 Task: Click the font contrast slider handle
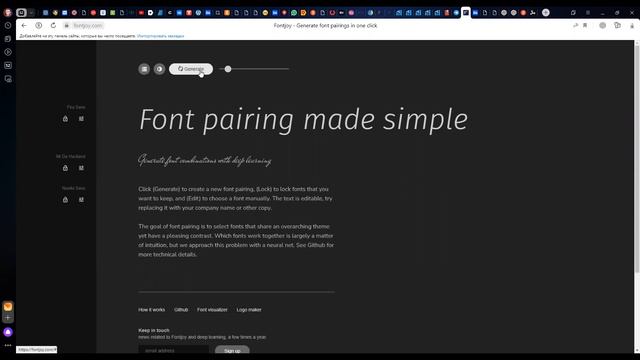point(228,69)
